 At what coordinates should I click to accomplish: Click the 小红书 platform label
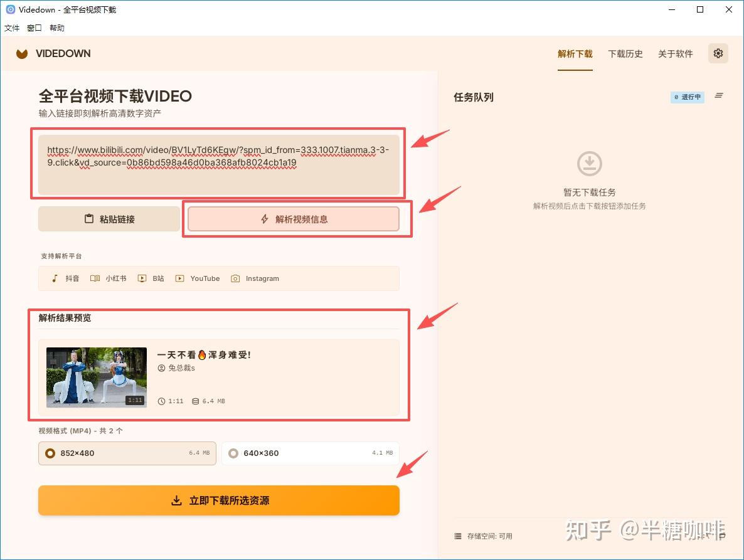[116, 278]
